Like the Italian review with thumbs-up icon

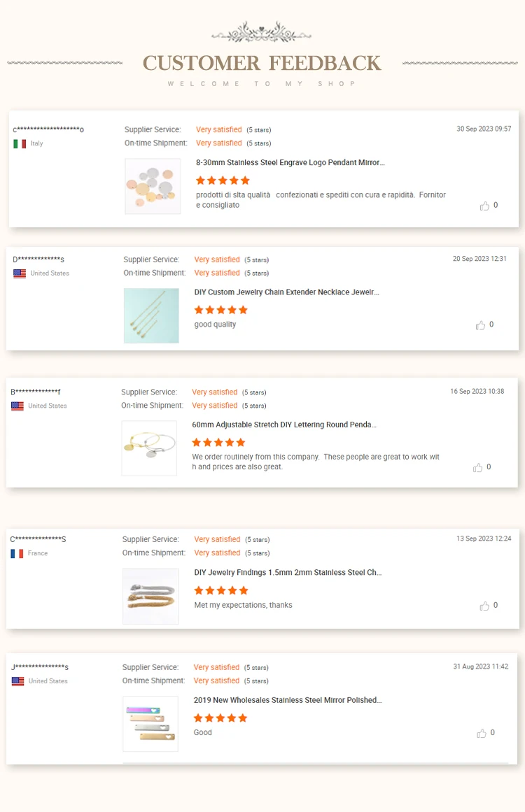tap(484, 206)
